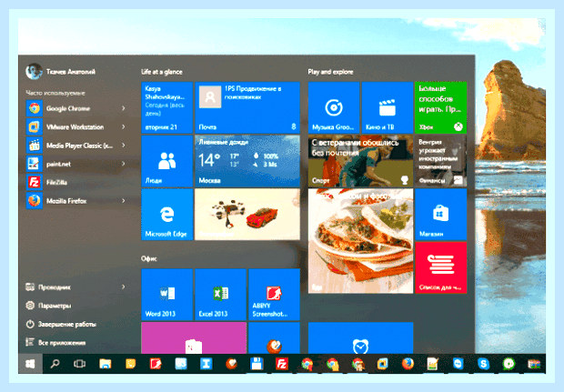The height and width of the screenshot is (392, 564).
Task: Open the WinRAR books icon on taskbar
Action: 534,364
